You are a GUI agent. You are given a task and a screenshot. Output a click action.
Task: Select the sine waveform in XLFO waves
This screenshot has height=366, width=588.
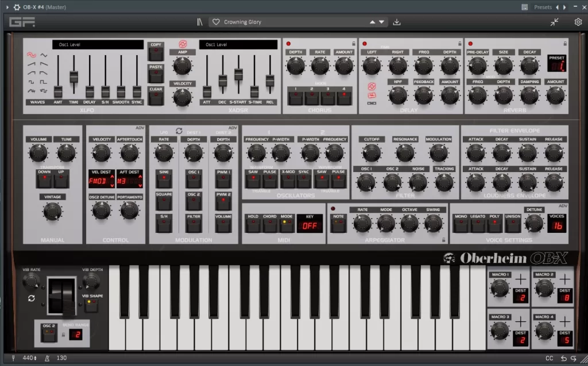[31, 55]
